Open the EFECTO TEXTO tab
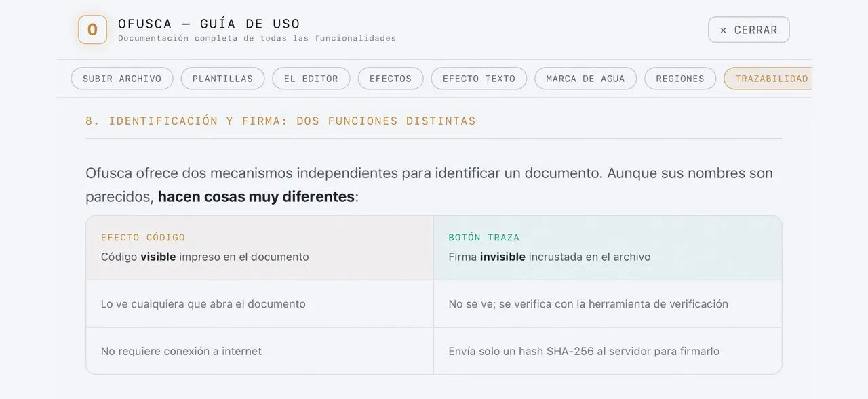 click(x=479, y=79)
